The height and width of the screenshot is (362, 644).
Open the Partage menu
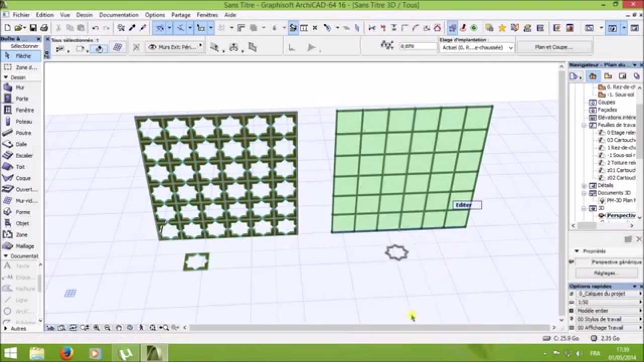pos(181,15)
